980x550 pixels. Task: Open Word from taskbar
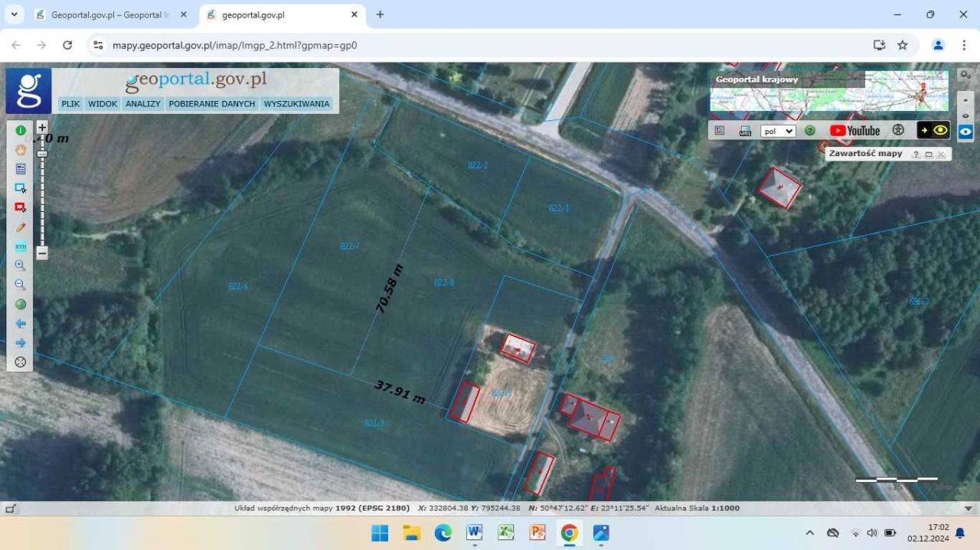474,532
